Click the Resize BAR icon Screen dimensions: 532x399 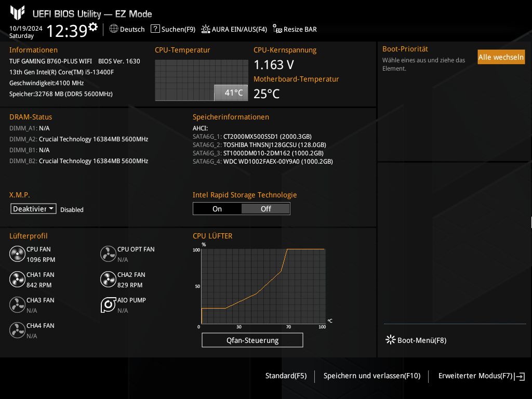click(277, 29)
